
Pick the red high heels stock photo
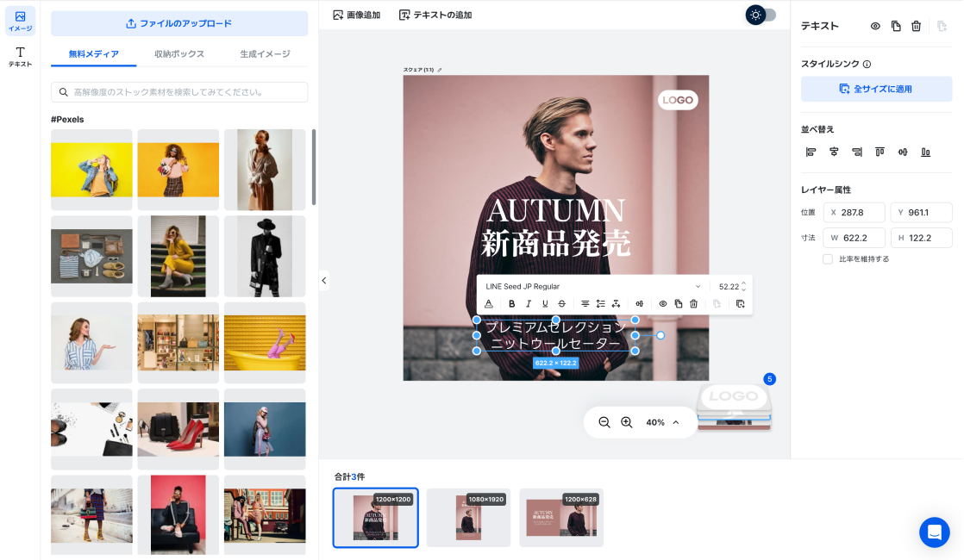tap(178, 429)
